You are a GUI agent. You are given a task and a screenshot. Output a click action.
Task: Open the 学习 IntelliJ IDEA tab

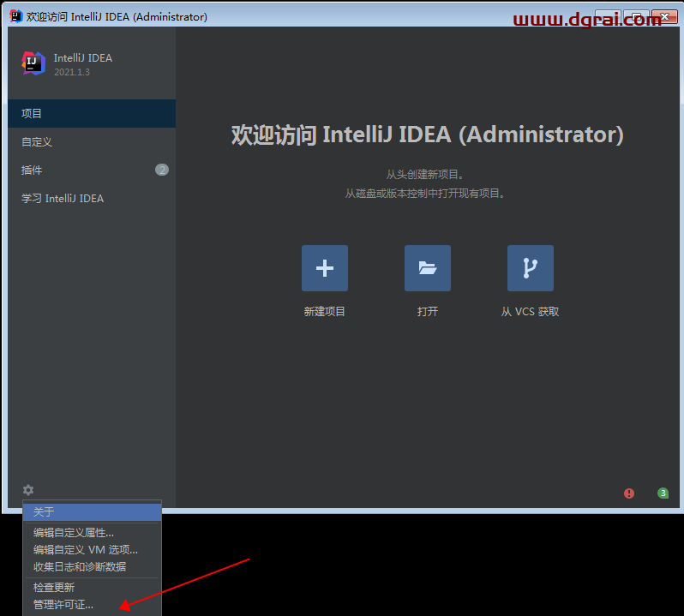[x=92, y=199]
